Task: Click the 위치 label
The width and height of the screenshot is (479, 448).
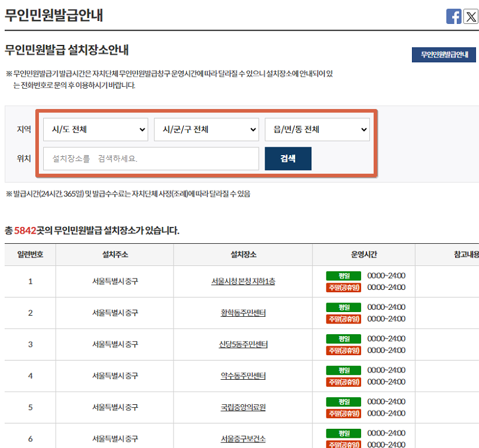Action: coord(24,159)
